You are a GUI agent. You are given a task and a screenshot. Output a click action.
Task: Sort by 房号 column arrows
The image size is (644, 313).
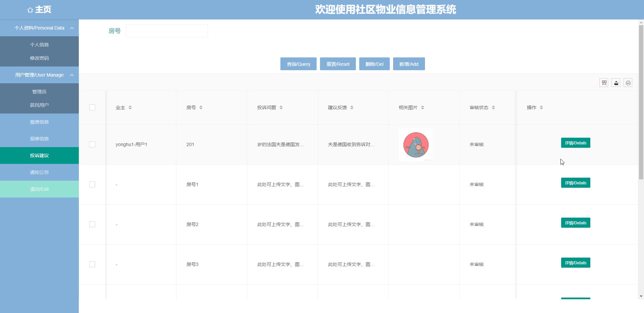click(201, 107)
